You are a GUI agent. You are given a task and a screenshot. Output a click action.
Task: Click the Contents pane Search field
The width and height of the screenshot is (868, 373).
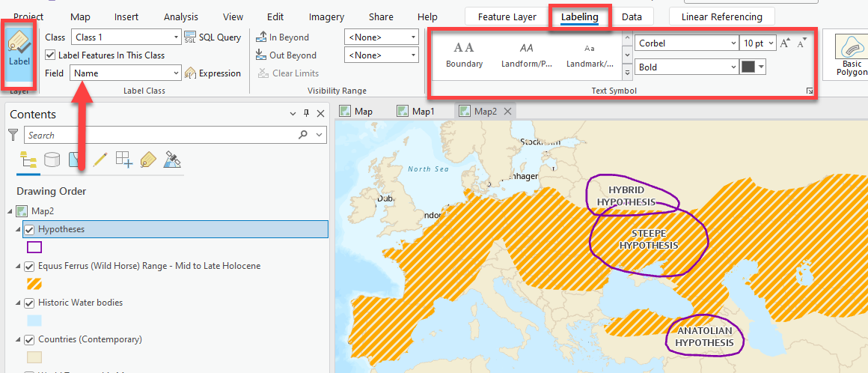click(161, 135)
